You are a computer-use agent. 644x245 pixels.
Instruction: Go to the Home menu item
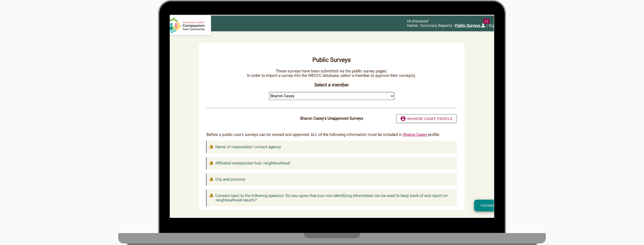412,26
